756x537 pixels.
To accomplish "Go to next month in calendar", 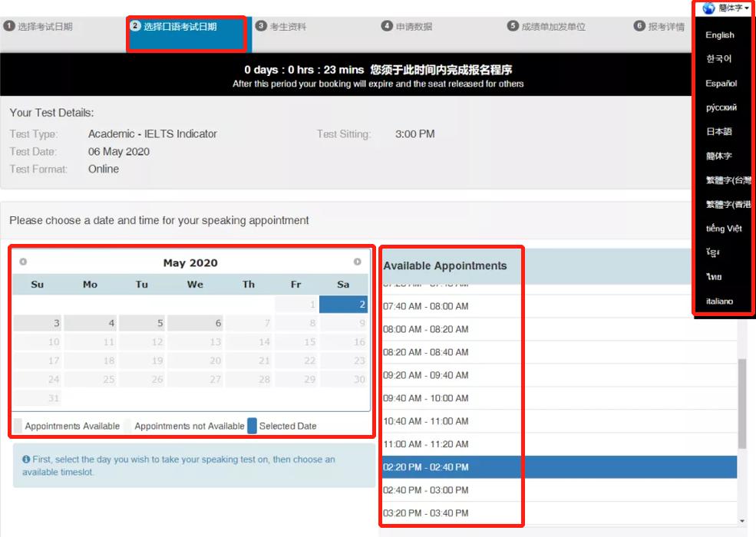I will 357,262.
